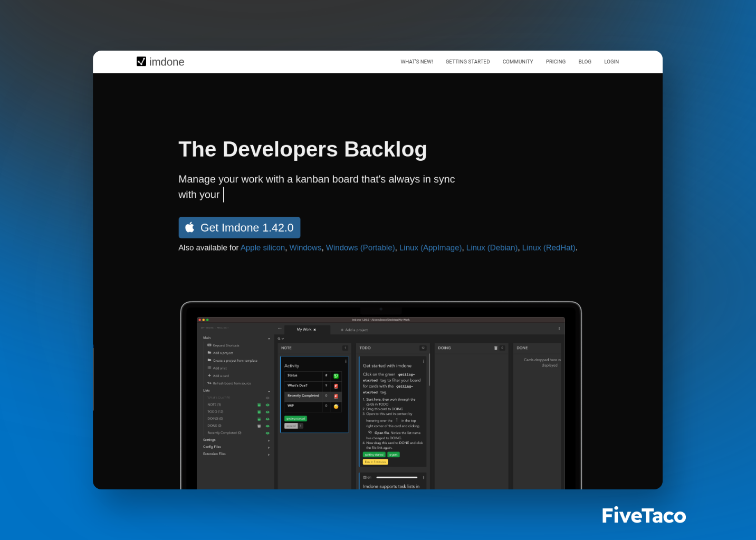
Task: Open the search filter dropdown arrow
Action: [x=283, y=339]
